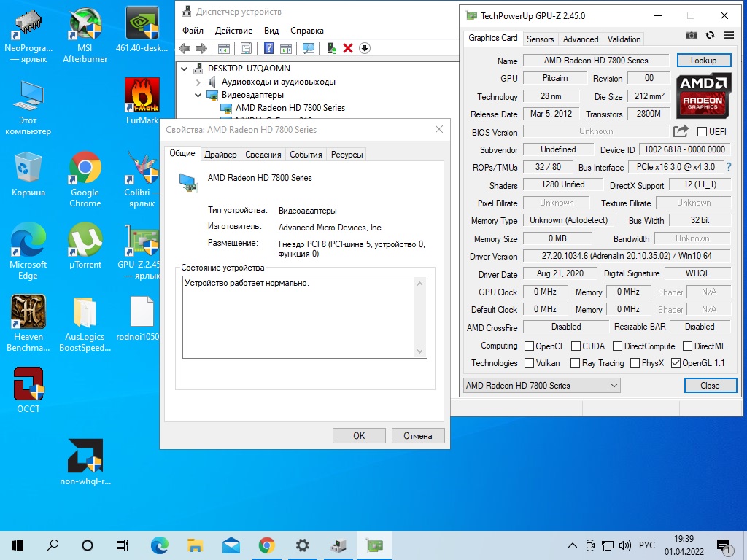Switch to the Ресурсы tab
The width and height of the screenshot is (747, 560).
point(347,155)
